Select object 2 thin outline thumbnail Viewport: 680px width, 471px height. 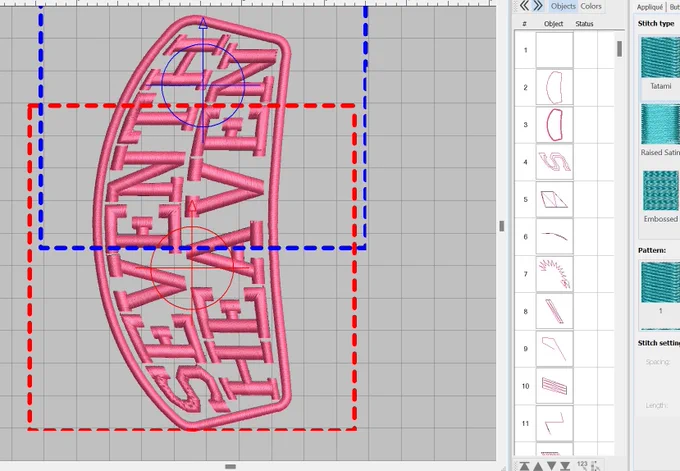tap(554, 87)
